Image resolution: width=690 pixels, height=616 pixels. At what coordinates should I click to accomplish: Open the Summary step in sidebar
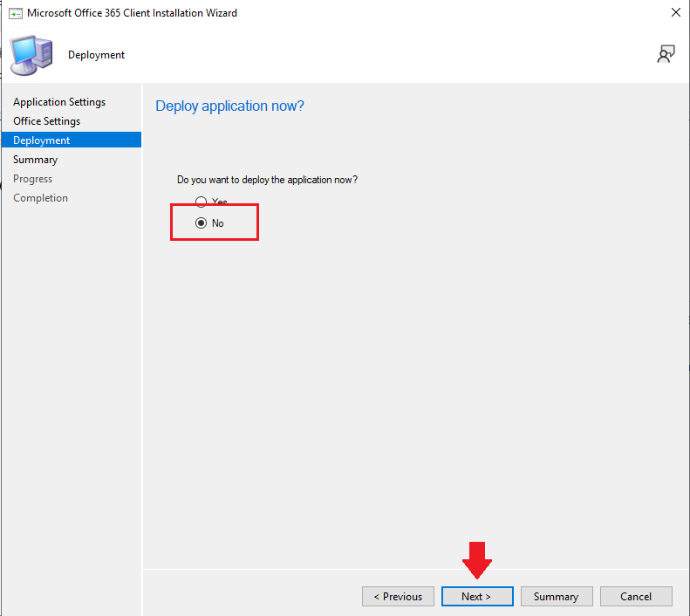pos(35,160)
